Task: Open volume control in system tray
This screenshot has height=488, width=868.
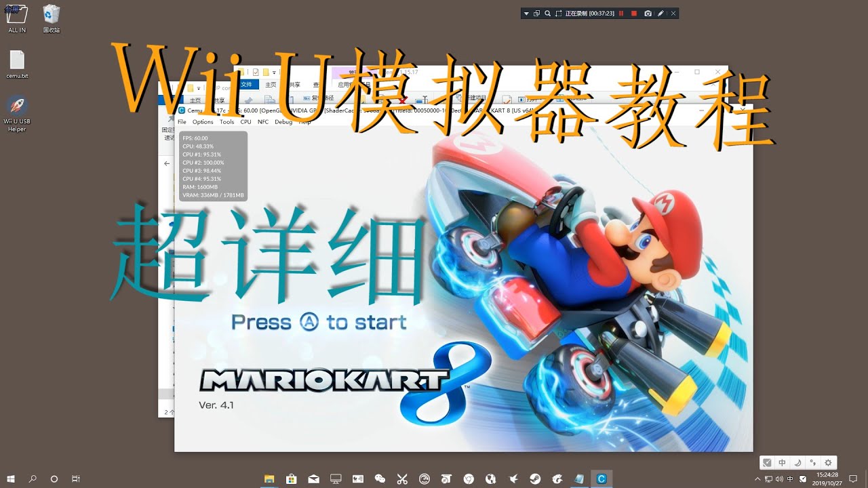Action: click(x=779, y=479)
